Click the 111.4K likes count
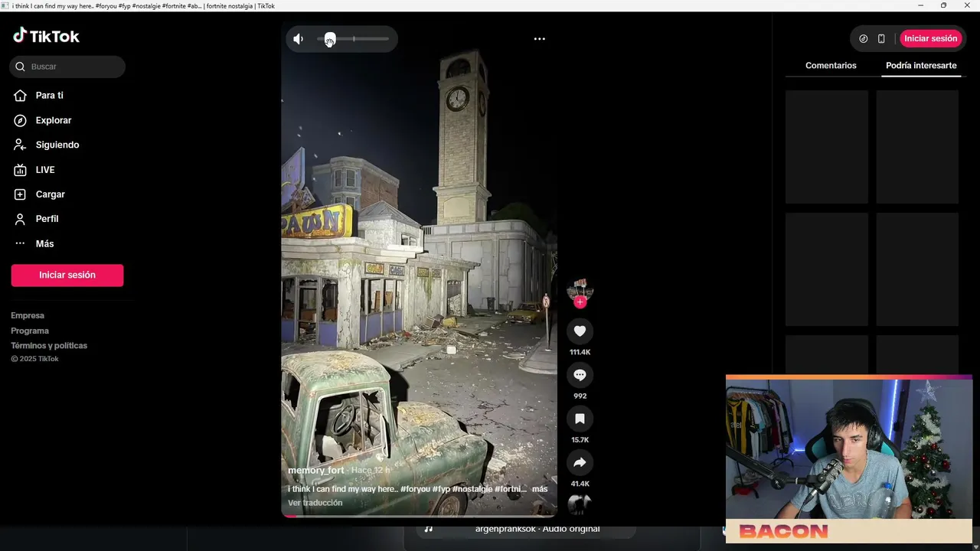980x551 pixels. (x=580, y=352)
